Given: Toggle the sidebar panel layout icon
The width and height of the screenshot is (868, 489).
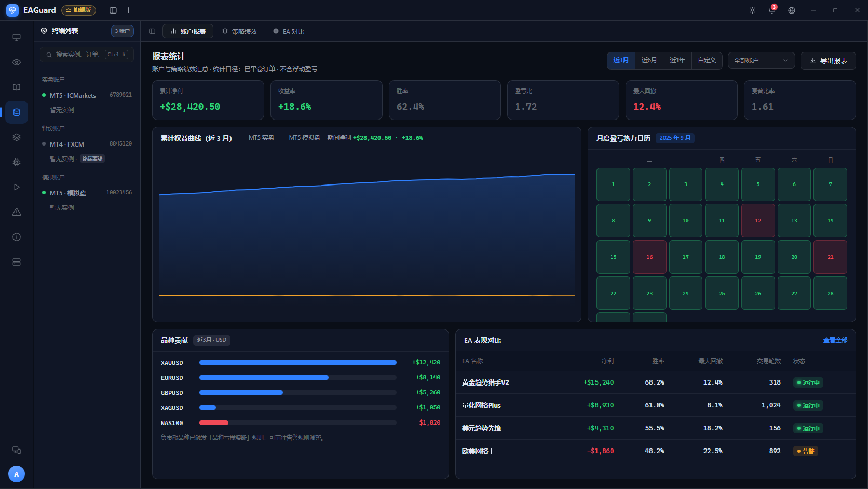Looking at the screenshot, I should (x=113, y=10).
